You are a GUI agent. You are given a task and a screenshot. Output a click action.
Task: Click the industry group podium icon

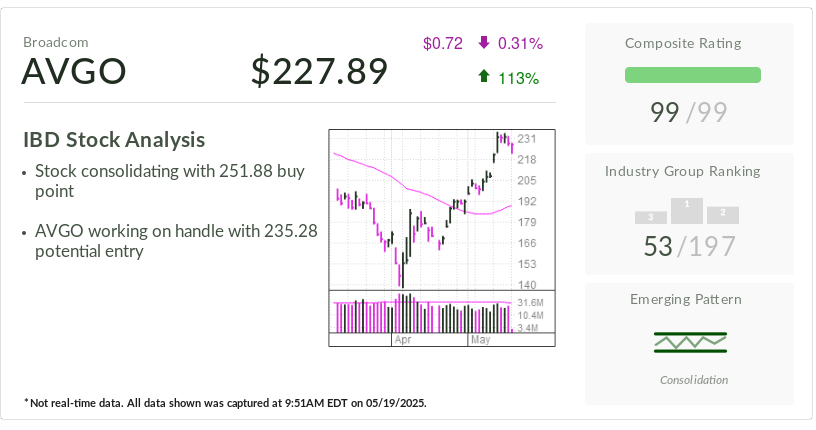[687, 211]
